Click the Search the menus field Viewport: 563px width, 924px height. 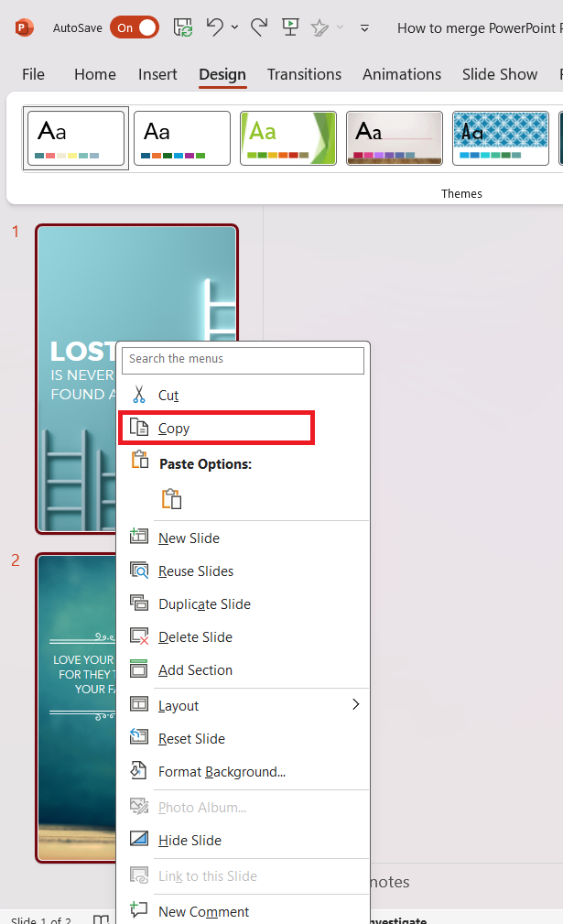coord(243,360)
